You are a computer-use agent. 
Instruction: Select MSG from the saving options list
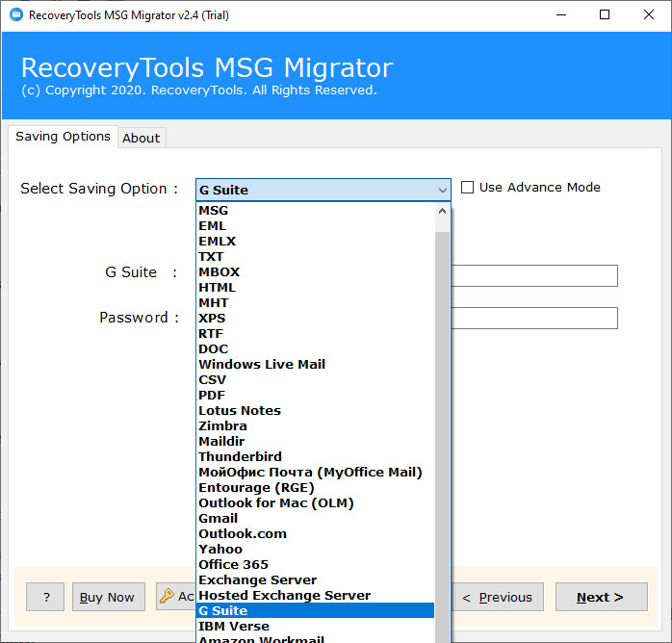point(316,211)
